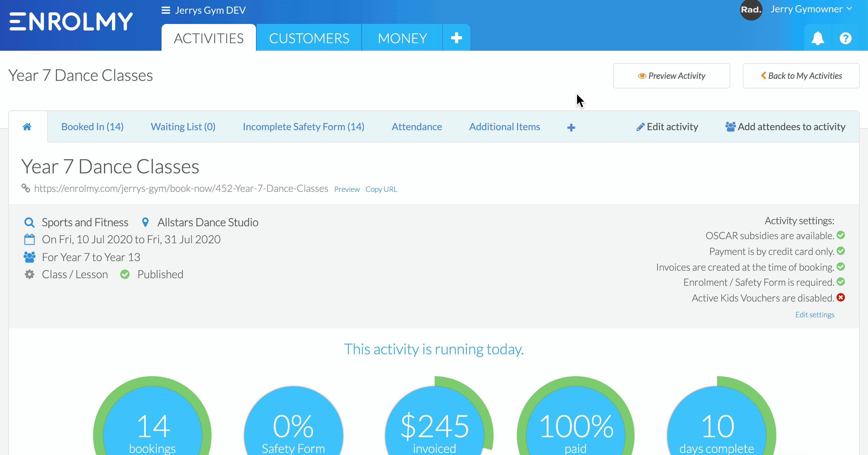This screenshot has height=455, width=868.
Task: Click the Rad. user avatar
Action: click(x=751, y=10)
